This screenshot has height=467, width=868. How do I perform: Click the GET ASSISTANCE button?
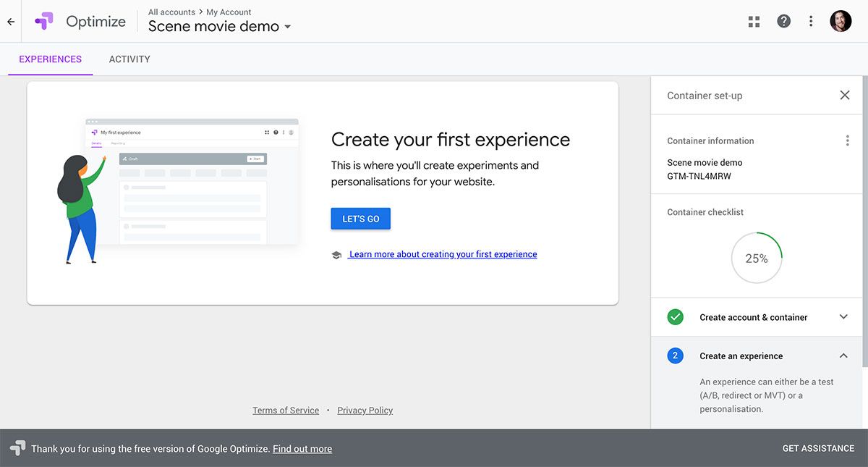click(818, 448)
